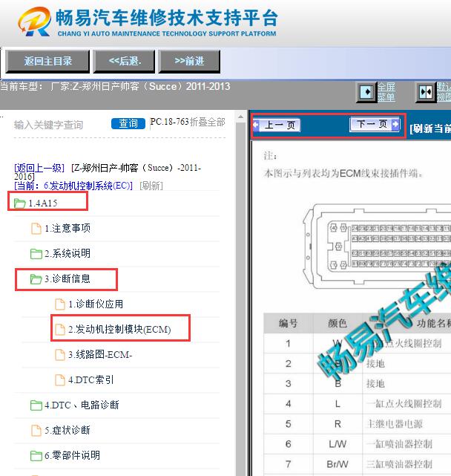Screen dimensions: 451x476
Task: Open the 3.线路图-ECM- page
Action: pos(100,354)
